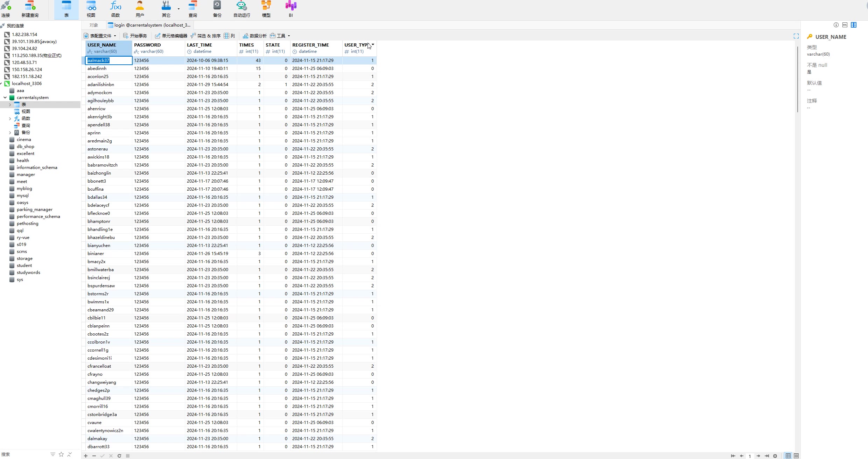Image resolution: width=868 pixels, height=459 pixels.
Task: Click the page number input field
Action: click(x=750, y=456)
